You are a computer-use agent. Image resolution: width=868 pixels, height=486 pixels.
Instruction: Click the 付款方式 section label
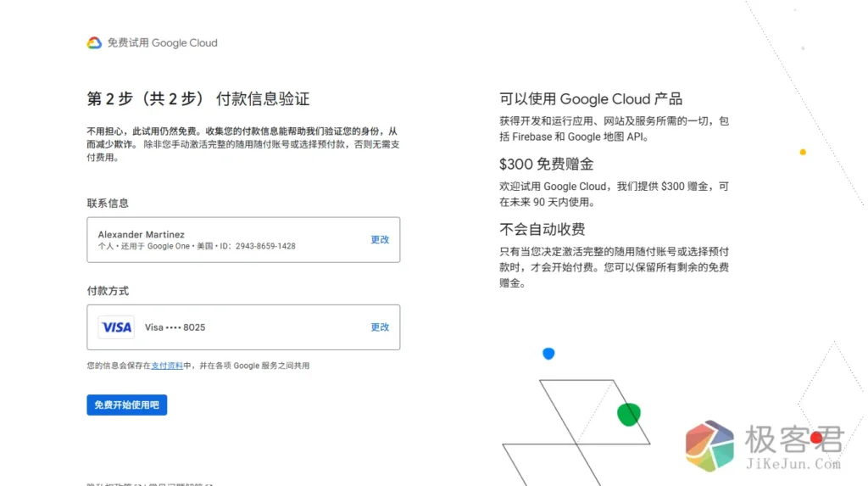click(x=108, y=291)
